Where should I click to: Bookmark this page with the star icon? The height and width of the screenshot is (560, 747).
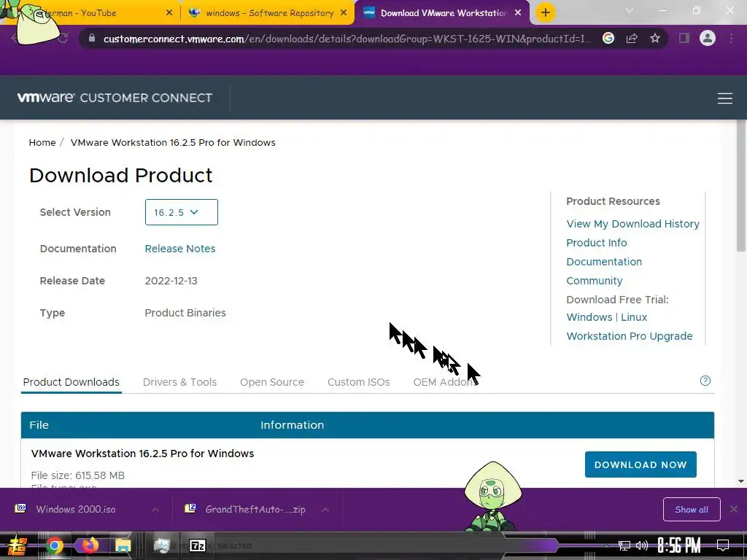tap(655, 38)
